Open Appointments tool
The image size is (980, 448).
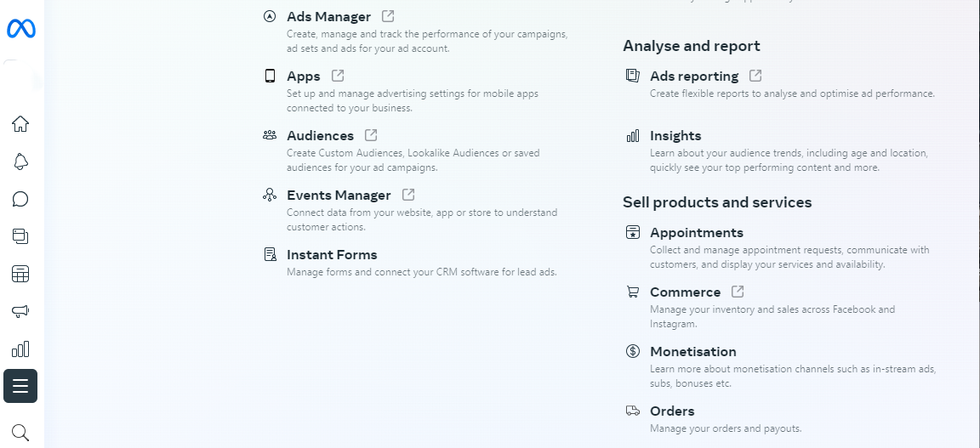pyautogui.click(x=696, y=232)
